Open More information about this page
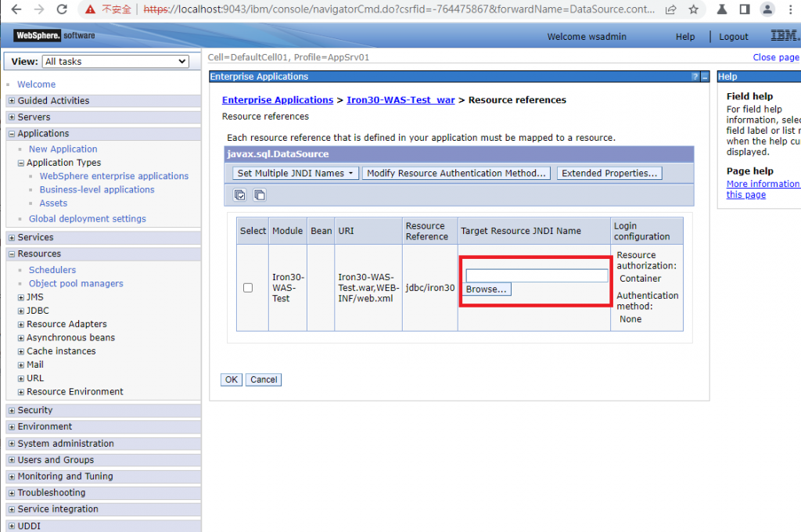 pos(762,189)
